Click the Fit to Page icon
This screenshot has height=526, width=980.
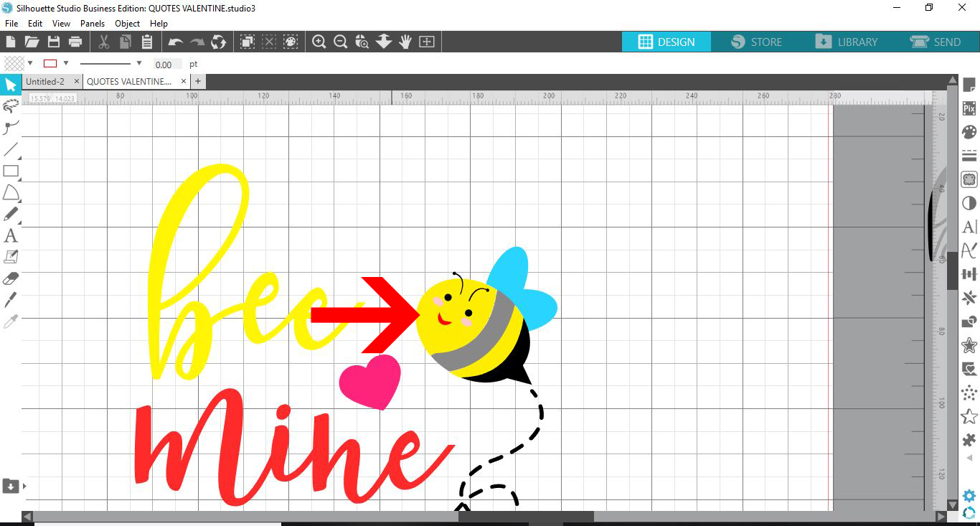click(x=427, y=42)
